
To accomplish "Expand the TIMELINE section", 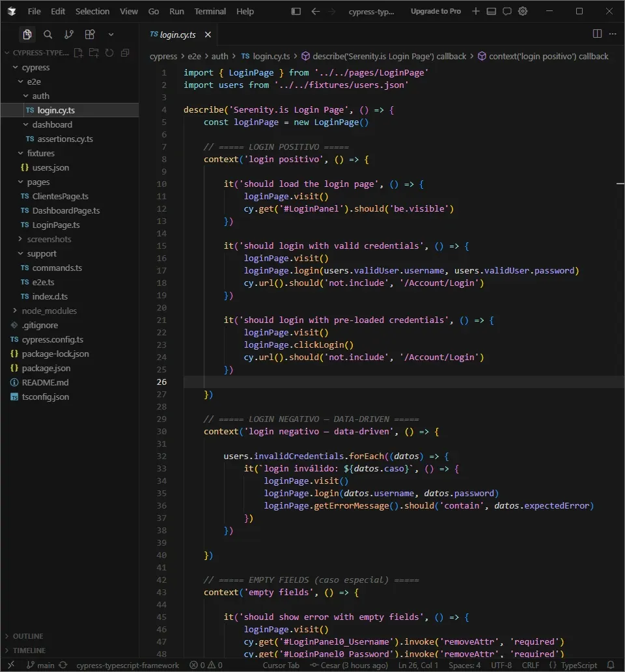I will coord(70,650).
